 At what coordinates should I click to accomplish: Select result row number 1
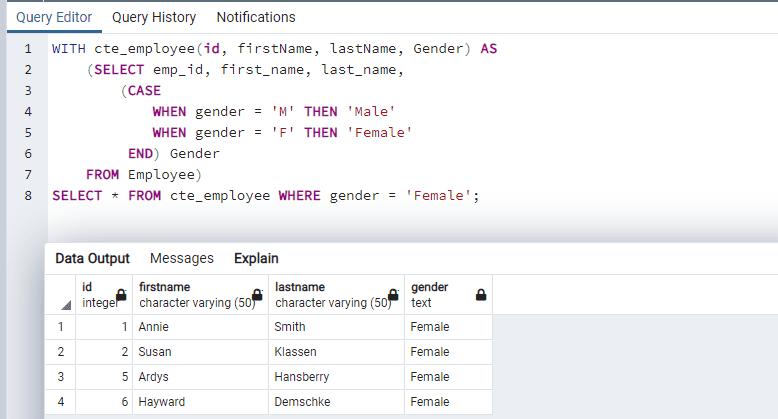coord(61,327)
